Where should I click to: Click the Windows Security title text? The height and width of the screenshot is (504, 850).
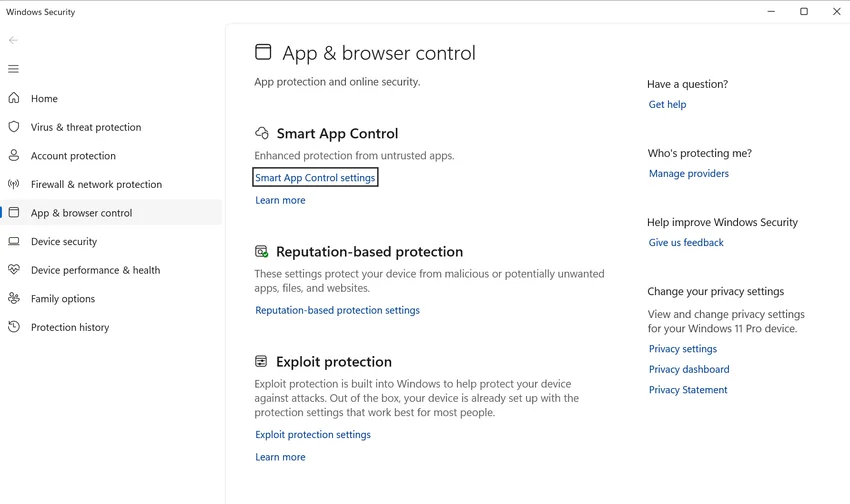[x=41, y=12]
